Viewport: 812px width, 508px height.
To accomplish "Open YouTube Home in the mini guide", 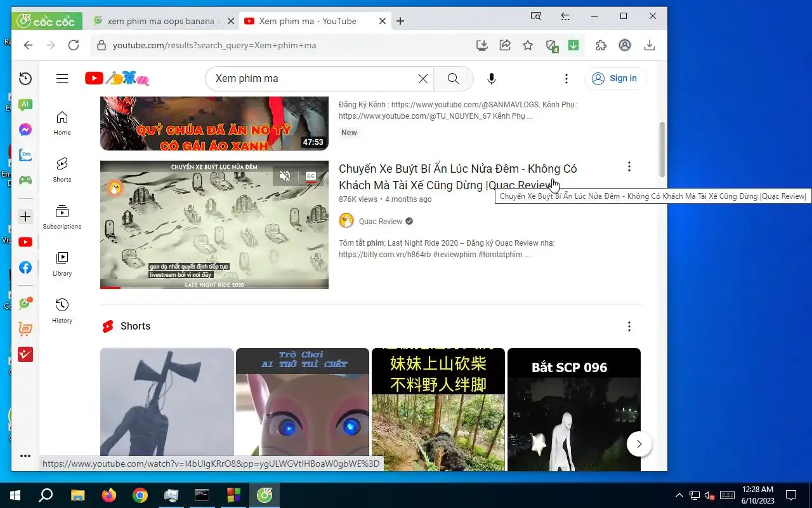I will coord(62,123).
